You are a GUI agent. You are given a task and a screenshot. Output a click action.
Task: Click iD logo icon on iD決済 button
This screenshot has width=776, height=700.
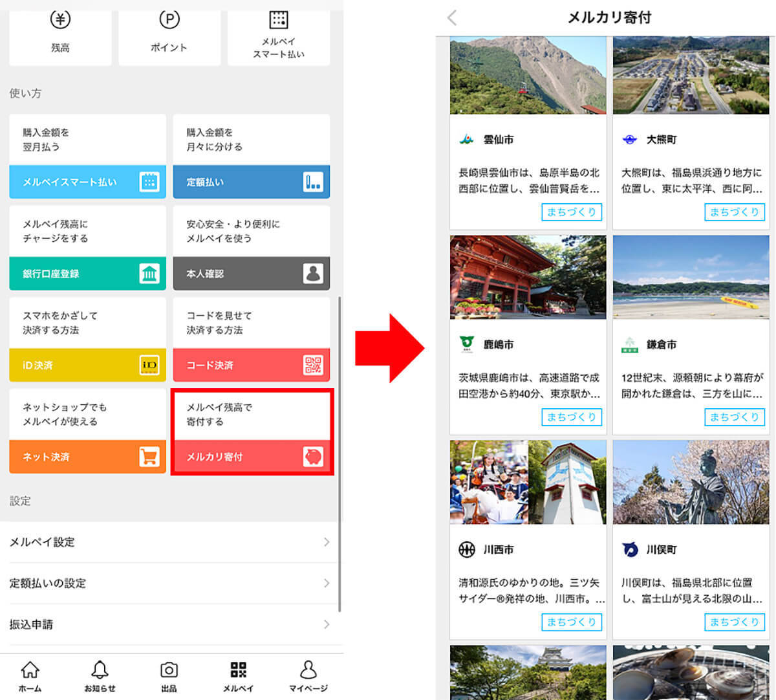coord(149,365)
